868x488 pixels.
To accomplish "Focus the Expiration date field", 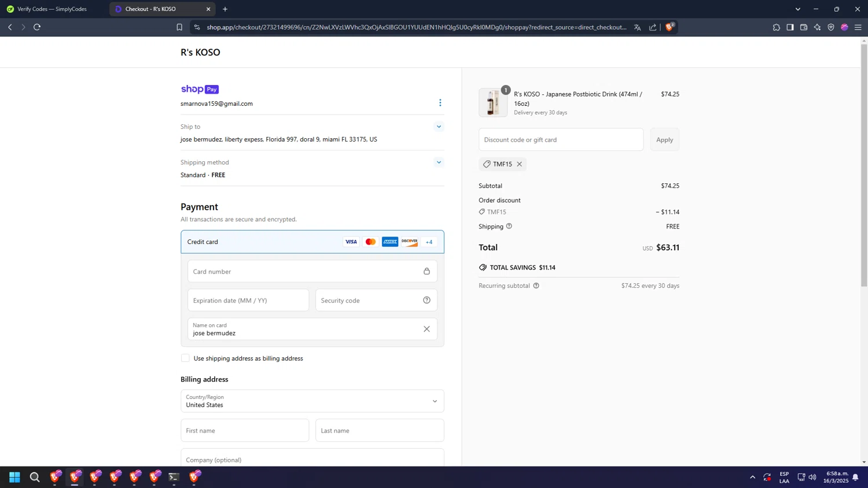I will (248, 300).
